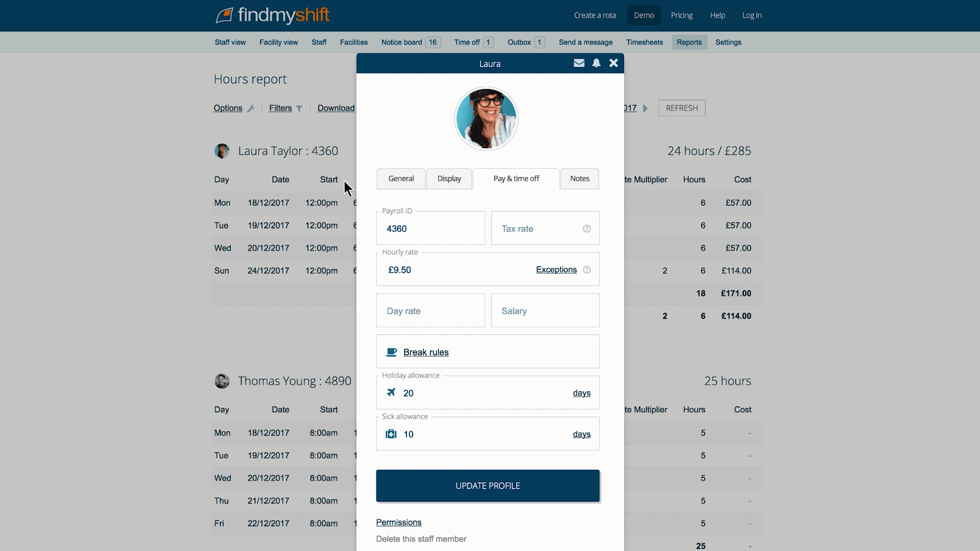The width and height of the screenshot is (980, 551).
Task: Close the Laura profile dialog
Action: (614, 63)
